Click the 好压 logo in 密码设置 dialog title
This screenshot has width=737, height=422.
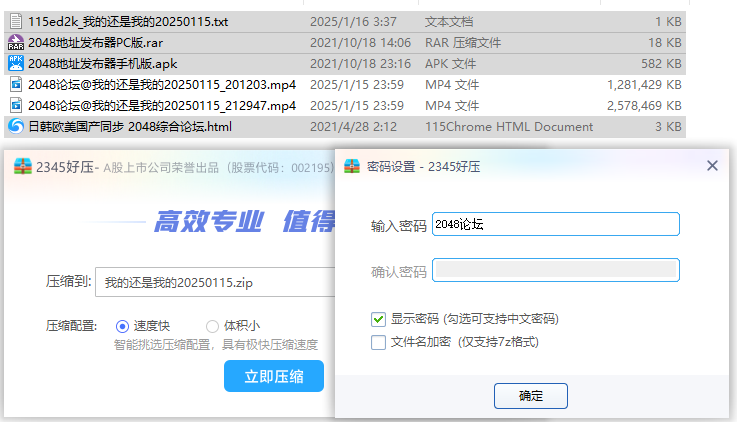click(352, 166)
